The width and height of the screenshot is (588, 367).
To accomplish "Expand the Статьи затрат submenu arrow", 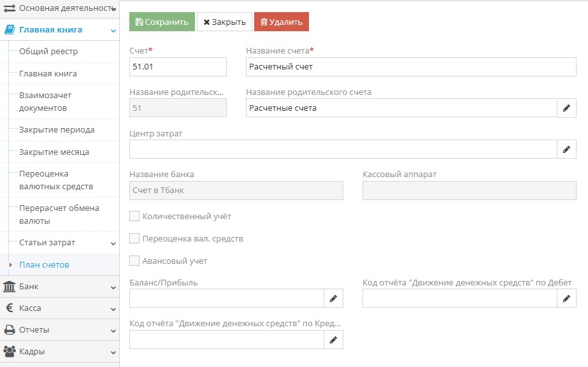I will pyautogui.click(x=113, y=243).
